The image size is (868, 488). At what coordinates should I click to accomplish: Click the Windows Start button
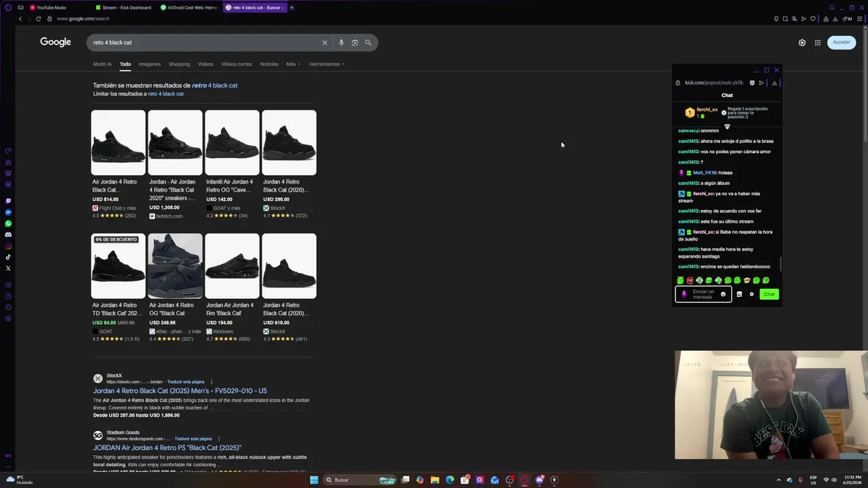coord(314,480)
